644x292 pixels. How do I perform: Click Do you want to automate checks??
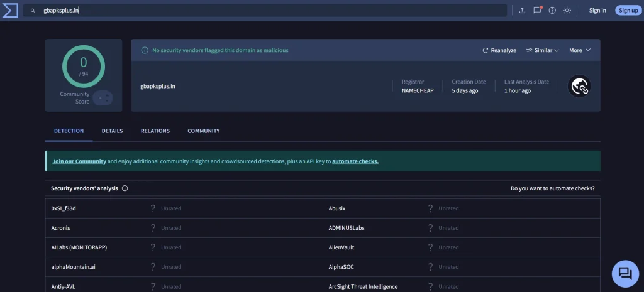click(552, 188)
